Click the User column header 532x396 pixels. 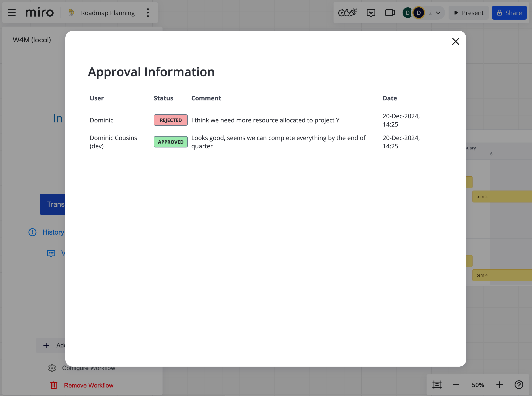(x=97, y=98)
